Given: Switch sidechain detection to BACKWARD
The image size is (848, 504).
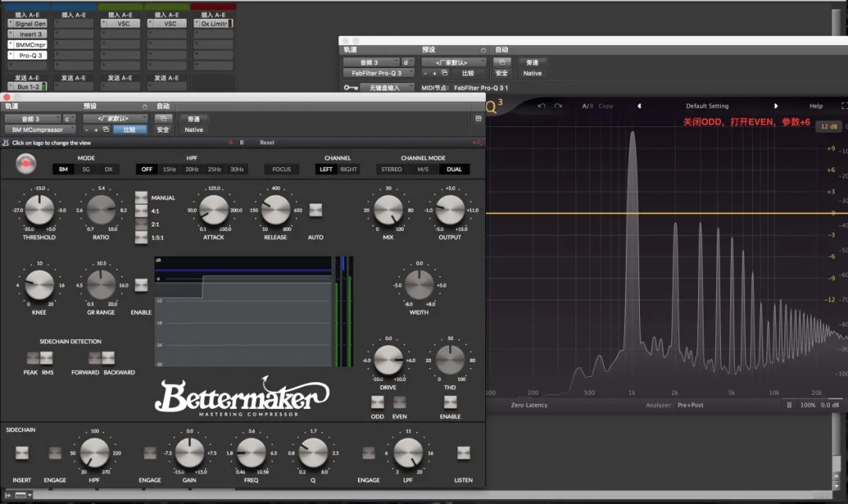Looking at the screenshot, I should 108,358.
